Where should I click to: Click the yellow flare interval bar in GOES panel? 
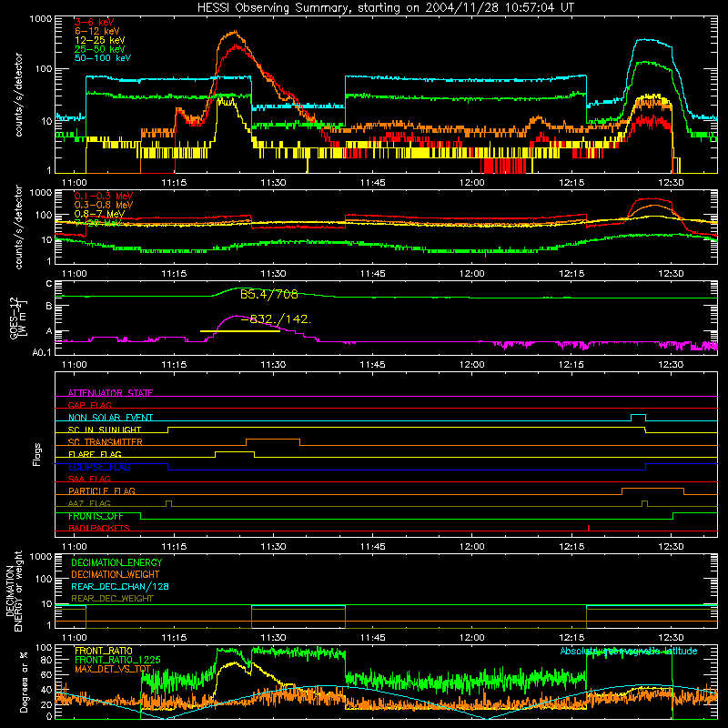click(x=240, y=331)
